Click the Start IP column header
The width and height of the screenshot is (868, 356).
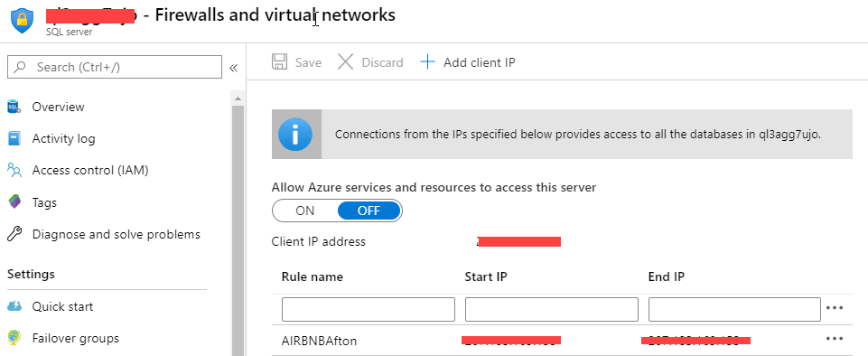[x=485, y=276]
